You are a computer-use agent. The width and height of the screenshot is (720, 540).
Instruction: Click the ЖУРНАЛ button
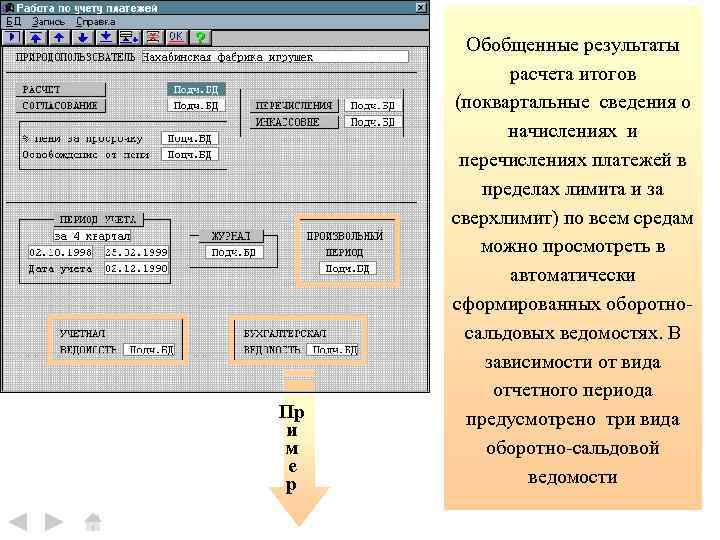(231, 236)
